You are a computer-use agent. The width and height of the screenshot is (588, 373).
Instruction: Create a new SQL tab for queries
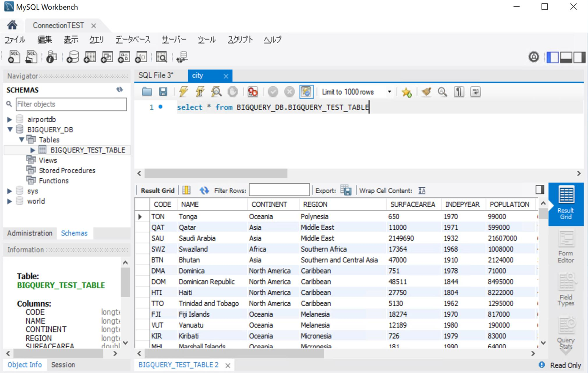point(14,57)
